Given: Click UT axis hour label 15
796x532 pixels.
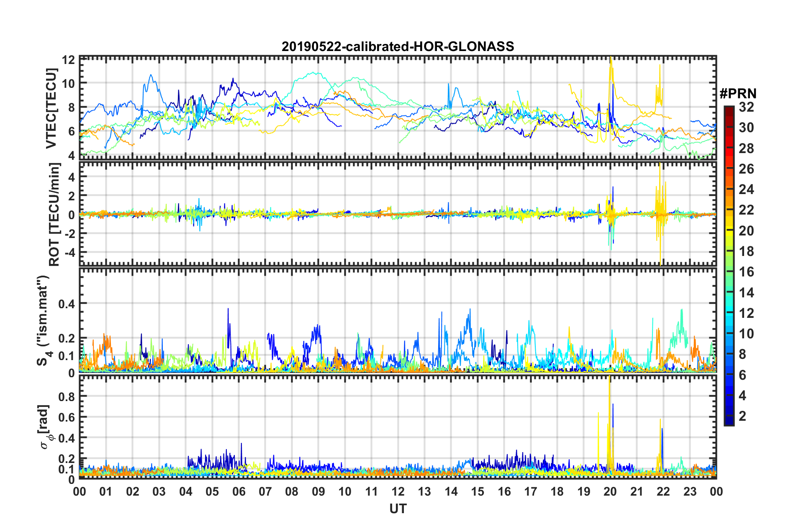Looking at the screenshot, I should pyautogui.click(x=478, y=491).
